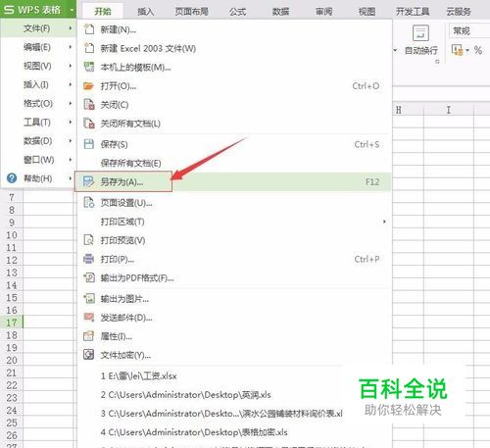Click the printer icon for 打印(P)
This screenshot has width=490, height=448.
click(89, 259)
